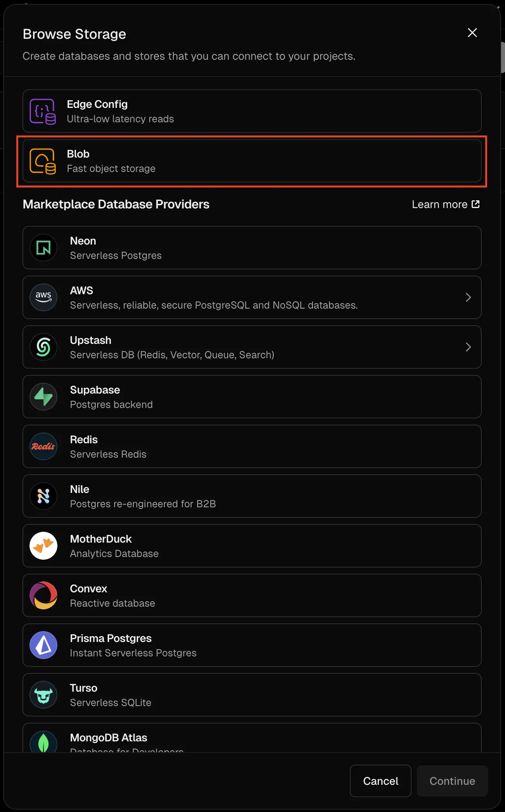Click the Prisma Postgres triangle icon

pyautogui.click(x=43, y=645)
